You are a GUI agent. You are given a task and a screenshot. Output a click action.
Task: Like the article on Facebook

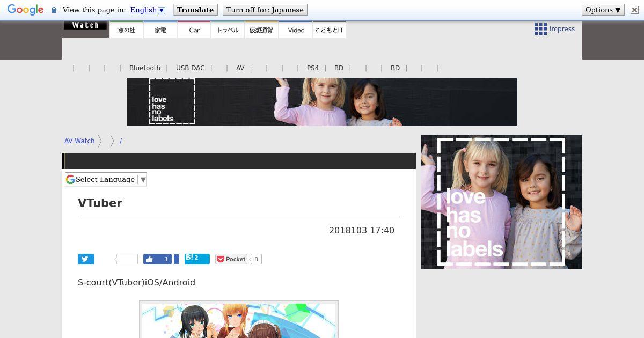point(158,259)
